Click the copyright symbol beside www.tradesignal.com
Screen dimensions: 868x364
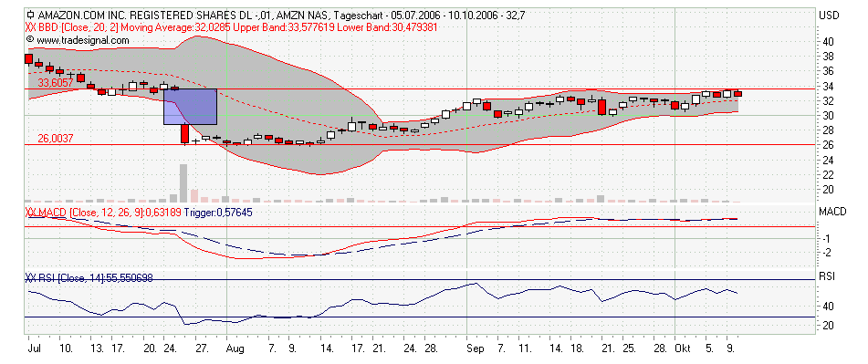coord(29,40)
